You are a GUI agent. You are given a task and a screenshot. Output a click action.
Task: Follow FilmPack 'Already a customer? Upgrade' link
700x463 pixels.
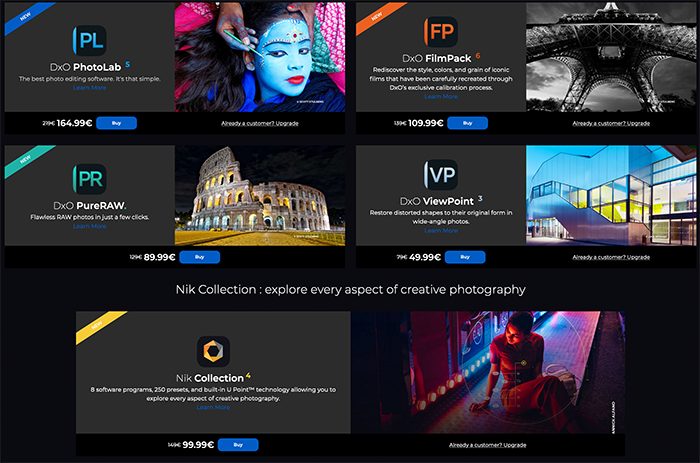(x=611, y=123)
